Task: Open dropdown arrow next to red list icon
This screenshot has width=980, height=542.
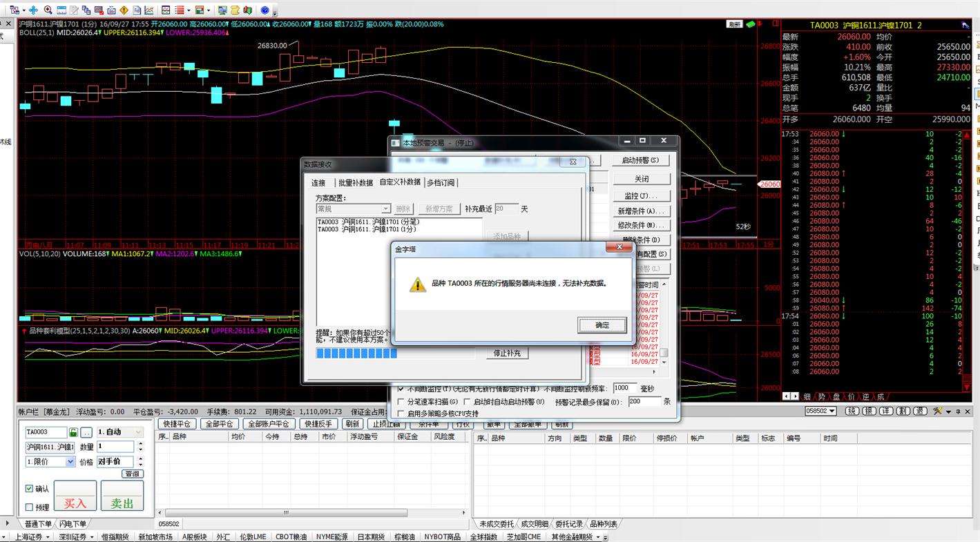Action: click(189, 10)
